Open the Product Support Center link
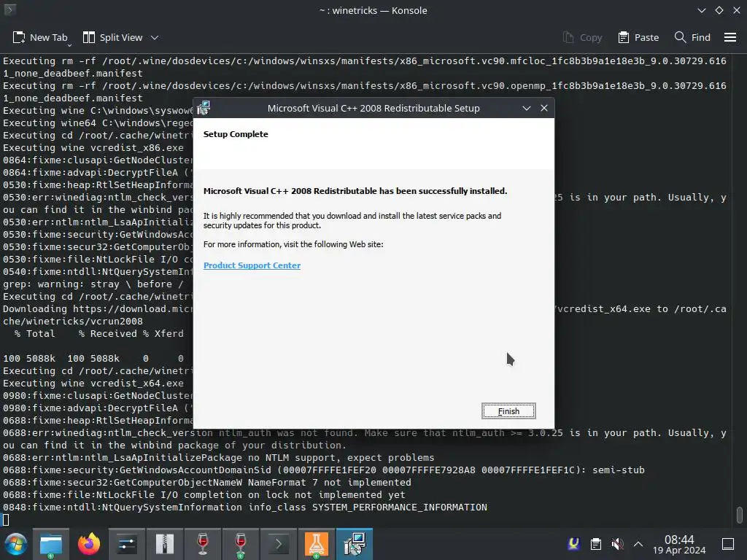Screen dimensions: 747x560 coord(252,265)
